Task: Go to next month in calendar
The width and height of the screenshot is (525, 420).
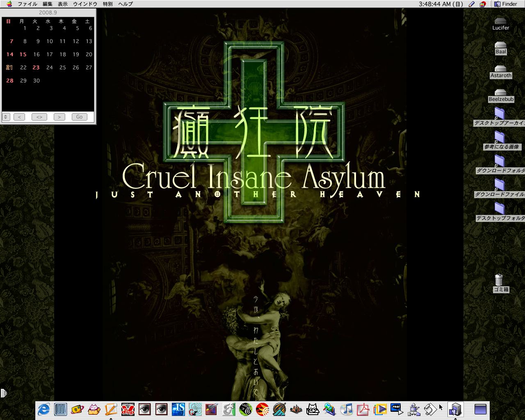Action: pos(59,117)
